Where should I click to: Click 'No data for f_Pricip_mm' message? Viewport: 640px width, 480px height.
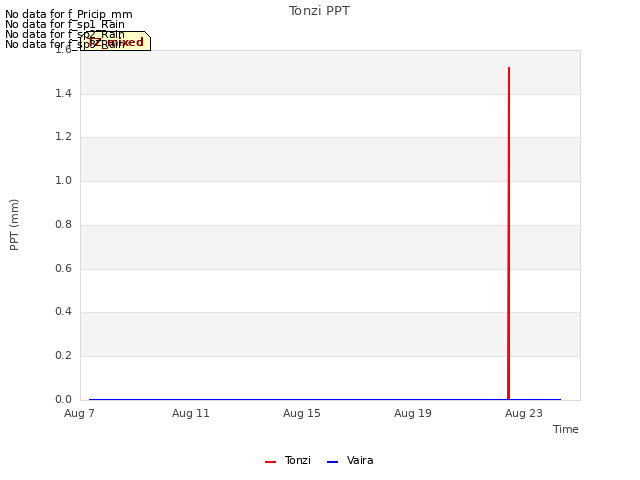(69, 14)
